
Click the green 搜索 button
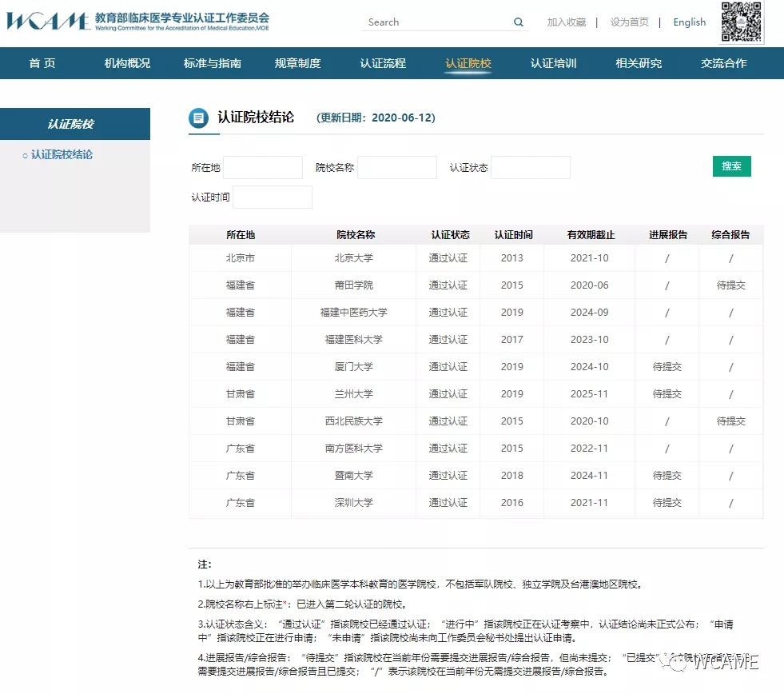[731, 166]
